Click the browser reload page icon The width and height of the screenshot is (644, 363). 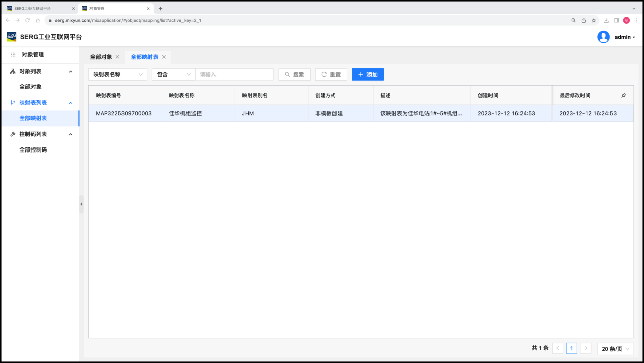pos(27,20)
